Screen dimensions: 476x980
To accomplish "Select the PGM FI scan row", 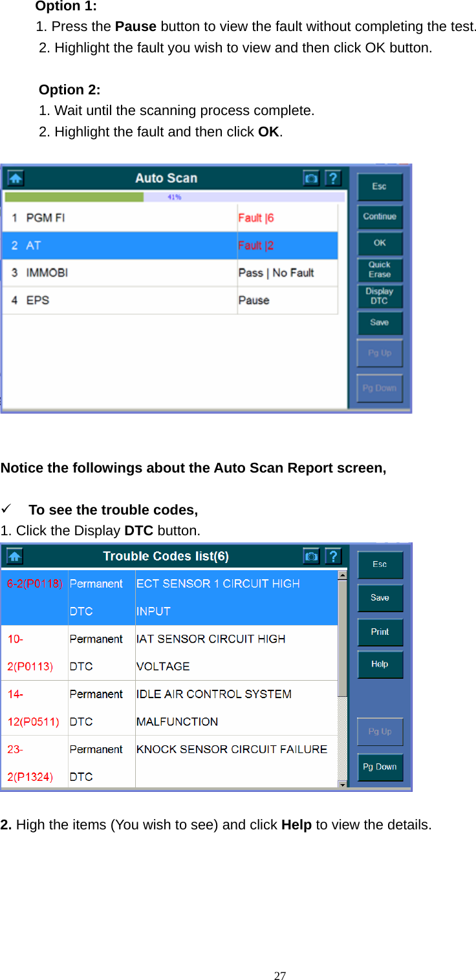I will tap(170, 218).
